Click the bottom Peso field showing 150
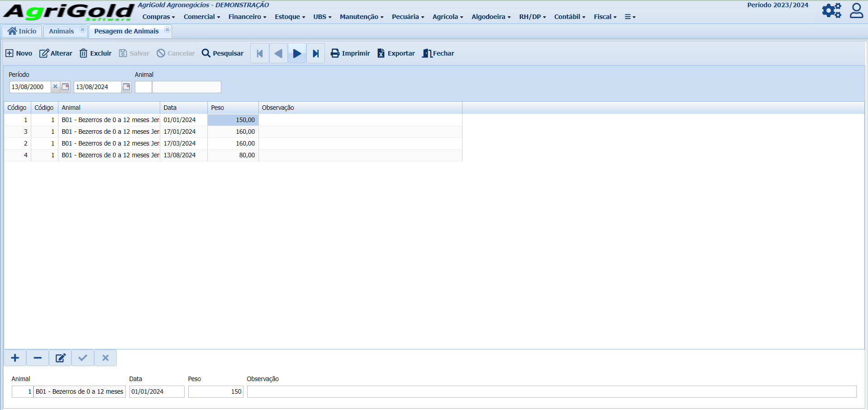Image resolution: width=868 pixels, height=410 pixels. tap(215, 391)
